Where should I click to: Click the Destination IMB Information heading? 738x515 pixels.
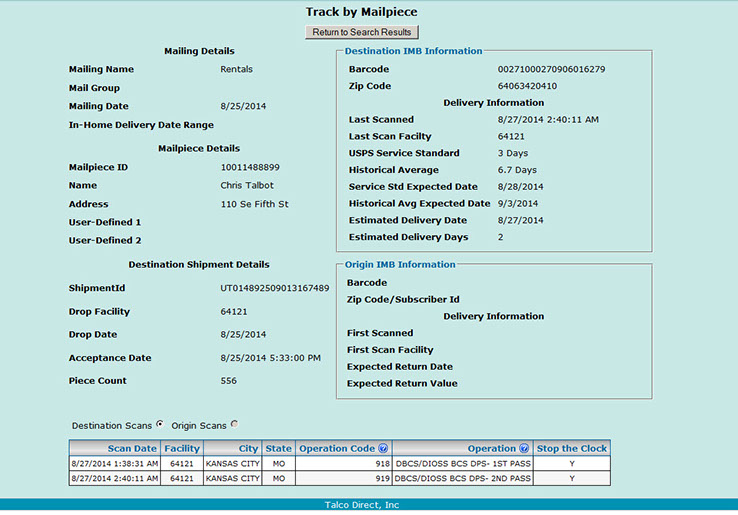pos(413,51)
